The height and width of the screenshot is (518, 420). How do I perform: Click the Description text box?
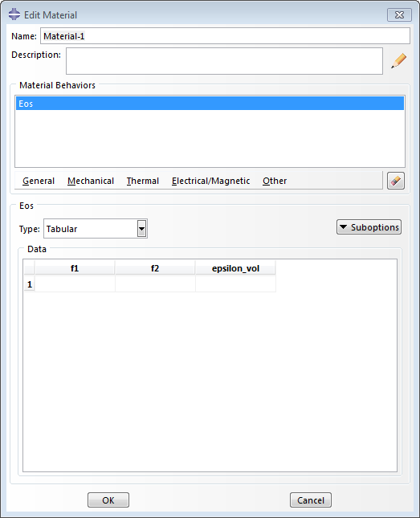224,61
